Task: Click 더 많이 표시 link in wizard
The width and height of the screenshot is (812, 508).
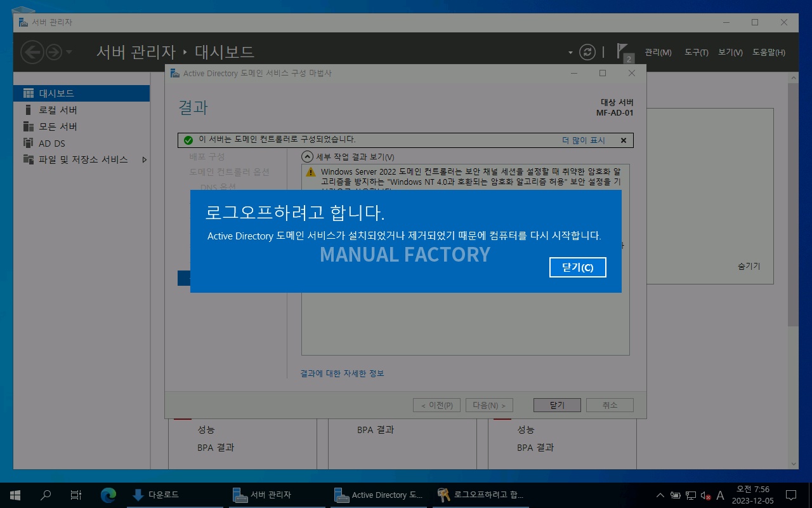Action: 584,140
